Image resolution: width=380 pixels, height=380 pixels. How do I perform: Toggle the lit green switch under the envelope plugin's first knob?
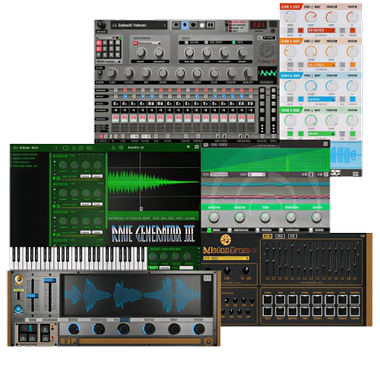[209, 230]
